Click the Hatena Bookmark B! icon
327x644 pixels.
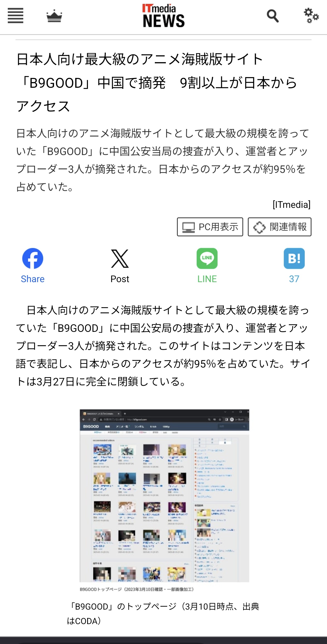click(x=294, y=258)
